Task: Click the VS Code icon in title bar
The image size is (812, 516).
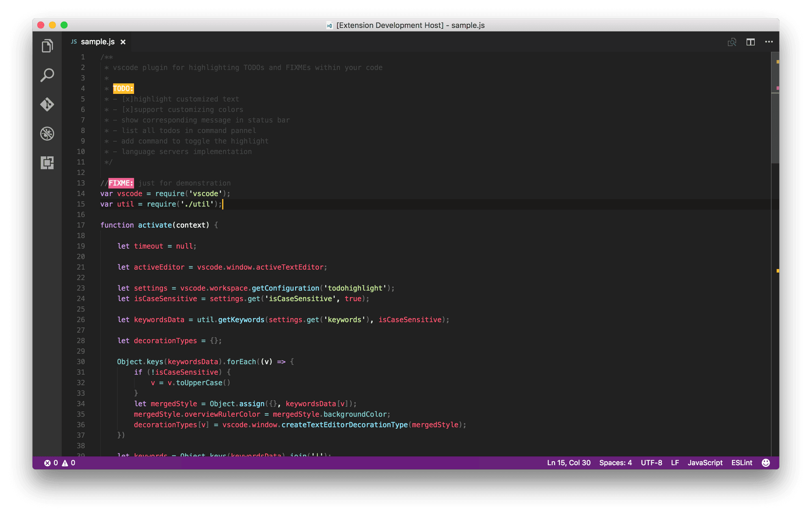Action: pyautogui.click(x=329, y=26)
